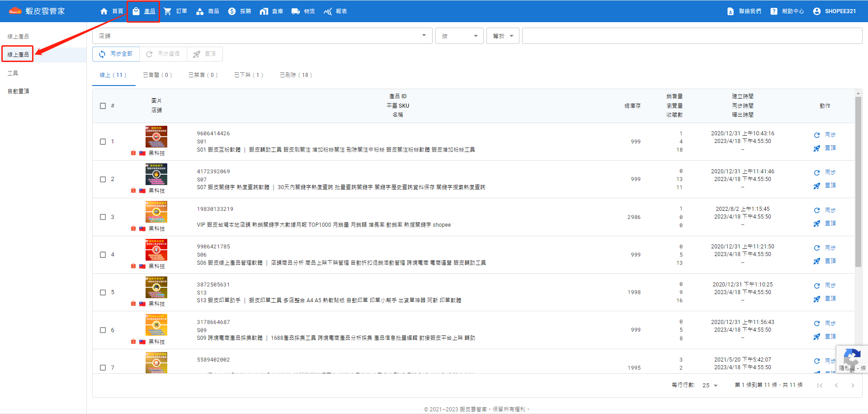Viewport: 868px width, 414px height.
Task: Check the row 3 checkbox
Action: [103, 217]
